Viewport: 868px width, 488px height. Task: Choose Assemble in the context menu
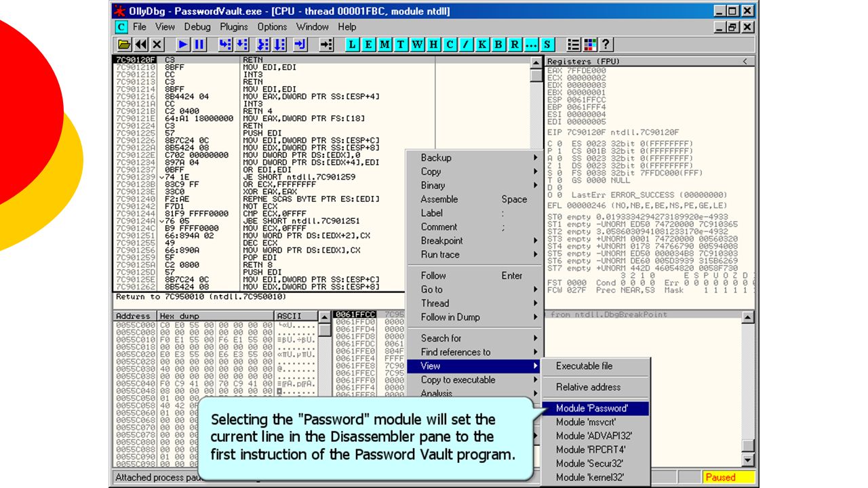tap(474, 199)
